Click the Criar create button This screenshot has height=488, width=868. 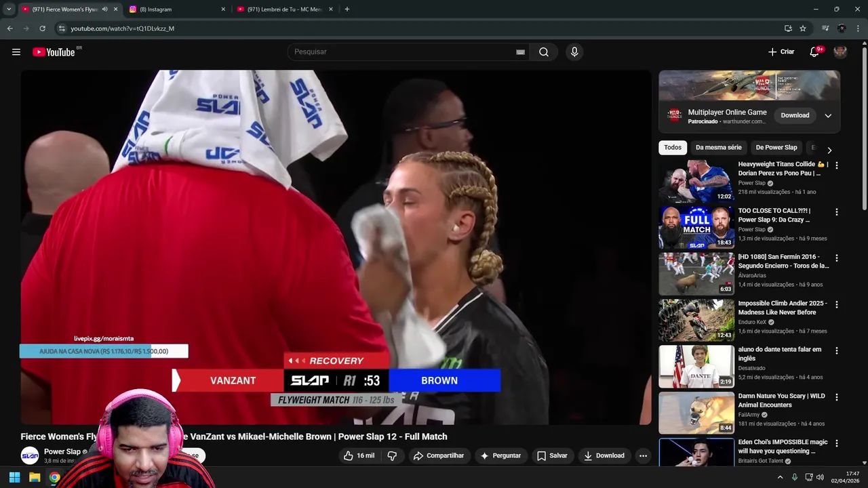coord(781,52)
